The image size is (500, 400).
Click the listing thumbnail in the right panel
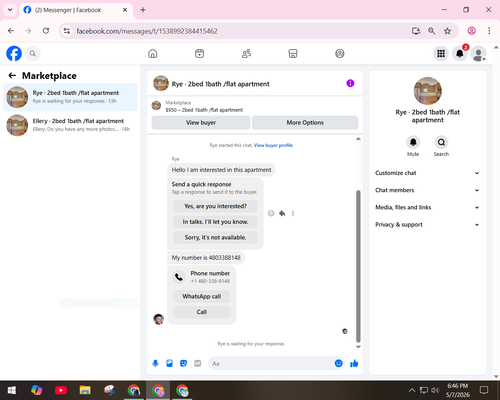(428, 91)
